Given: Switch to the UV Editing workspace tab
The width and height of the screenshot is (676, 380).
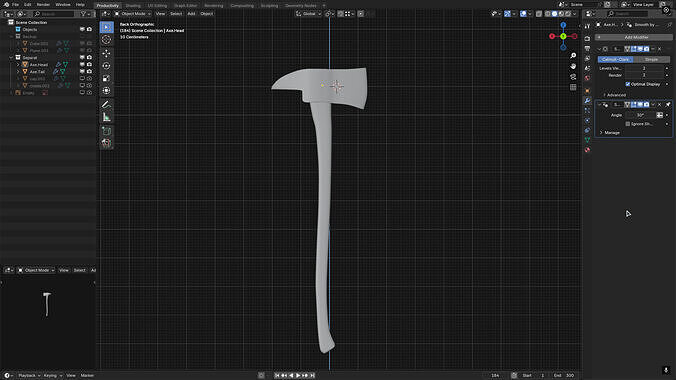Looking at the screenshot, I should pyautogui.click(x=157, y=6).
